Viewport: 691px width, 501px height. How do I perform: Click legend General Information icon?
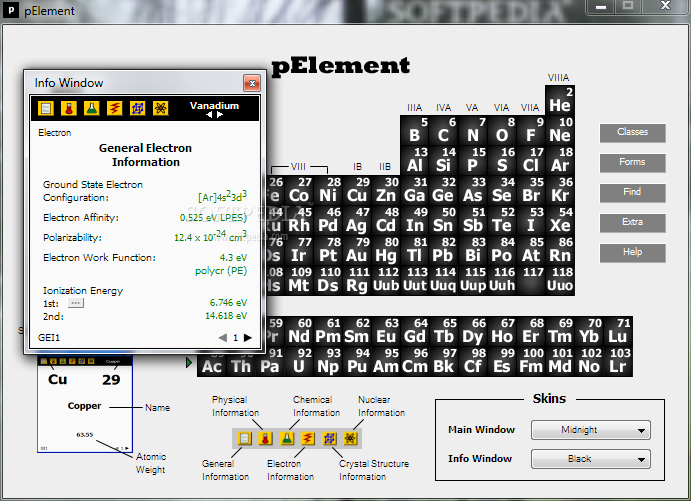(245, 438)
